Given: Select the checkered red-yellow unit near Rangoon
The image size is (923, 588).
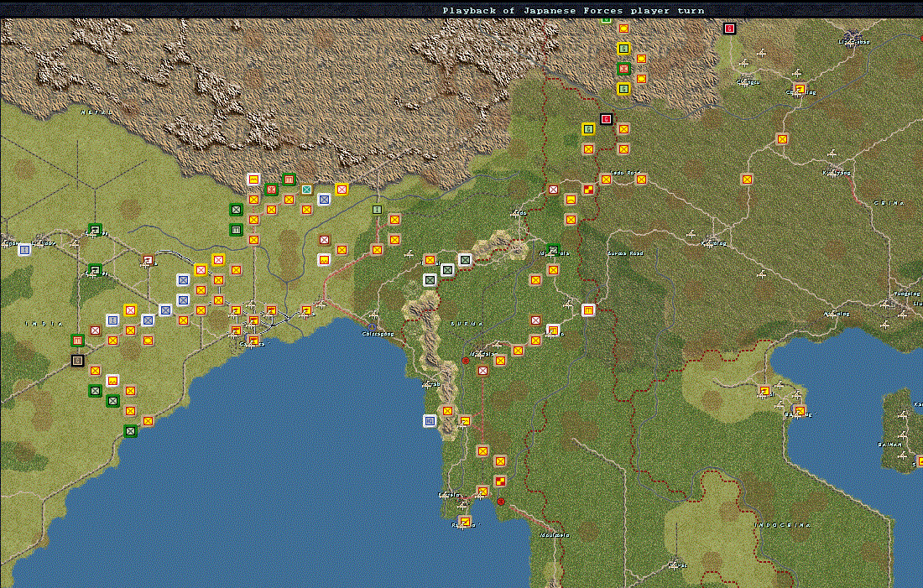Looking at the screenshot, I should pos(500,481).
